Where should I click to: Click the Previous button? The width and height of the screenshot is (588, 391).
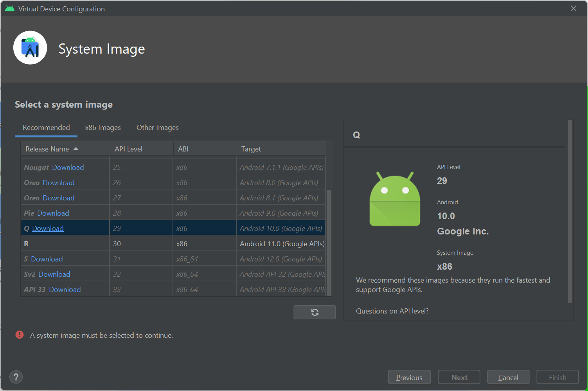pos(409,377)
